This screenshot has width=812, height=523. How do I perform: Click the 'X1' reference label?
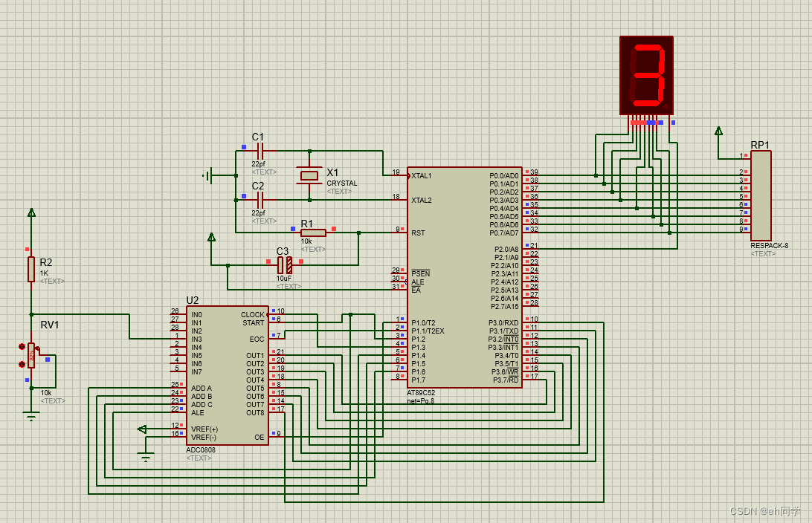click(332, 172)
